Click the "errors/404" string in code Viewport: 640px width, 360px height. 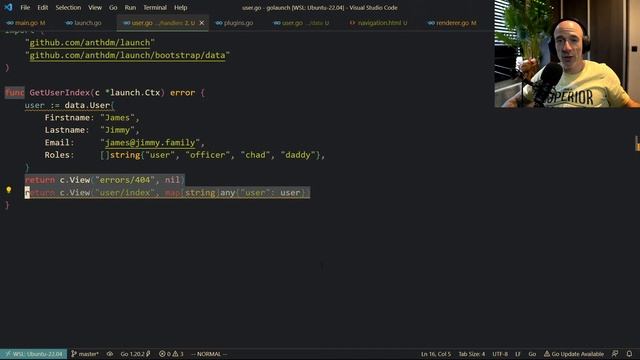pyautogui.click(x=124, y=180)
